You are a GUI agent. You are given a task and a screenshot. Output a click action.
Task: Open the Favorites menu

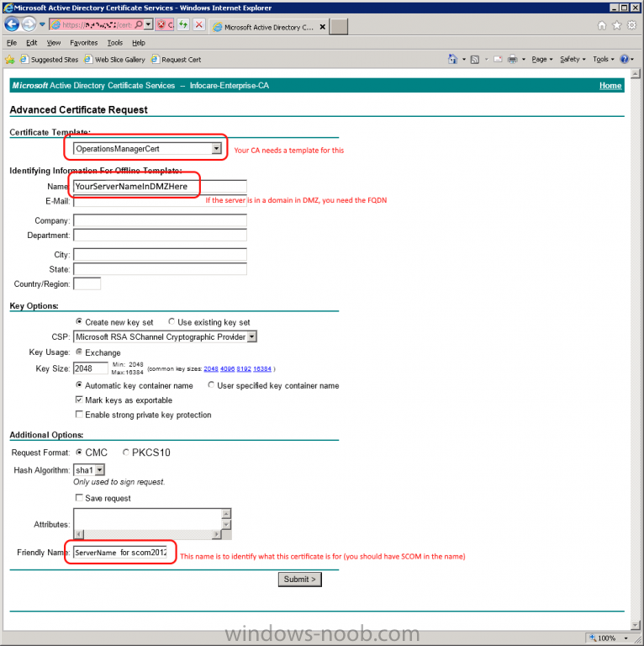click(x=83, y=42)
